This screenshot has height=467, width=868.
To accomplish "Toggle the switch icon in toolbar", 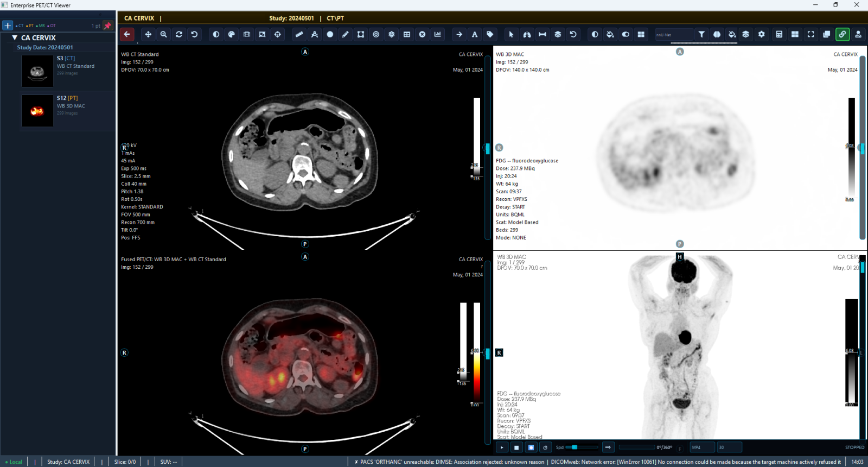I will pos(626,34).
